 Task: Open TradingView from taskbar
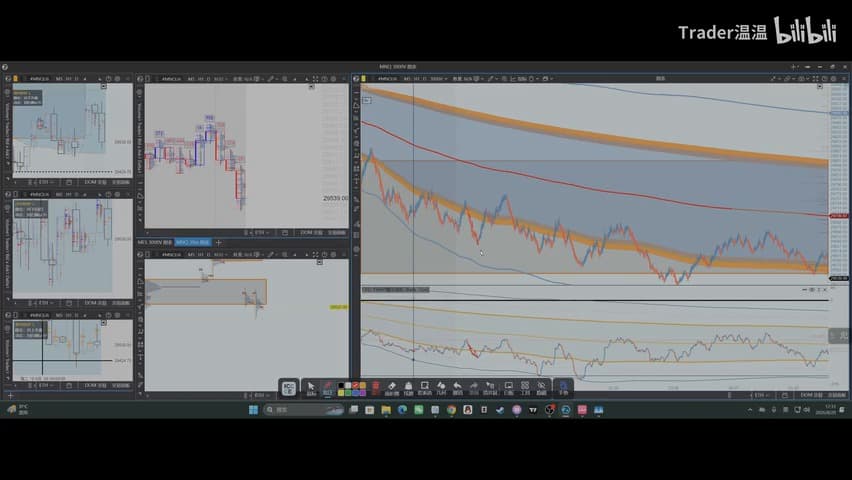point(532,409)
